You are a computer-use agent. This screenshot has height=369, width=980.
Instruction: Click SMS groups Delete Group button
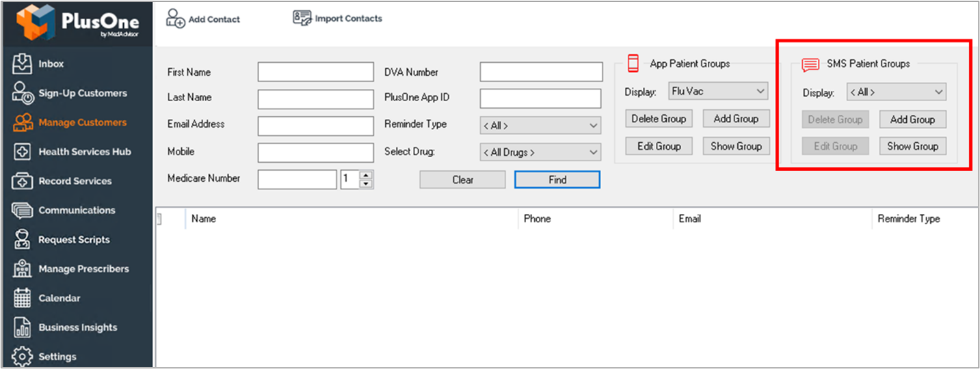pos(835,119)
